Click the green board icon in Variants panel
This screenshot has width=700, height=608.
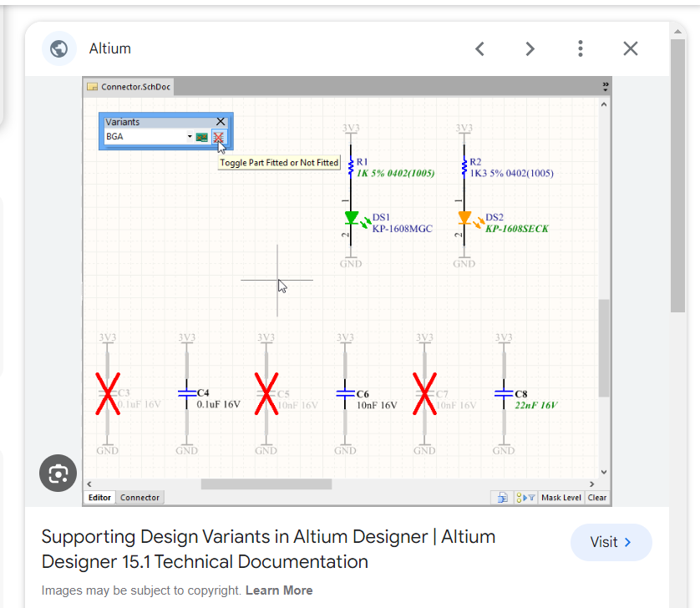(x=202, y=137)
